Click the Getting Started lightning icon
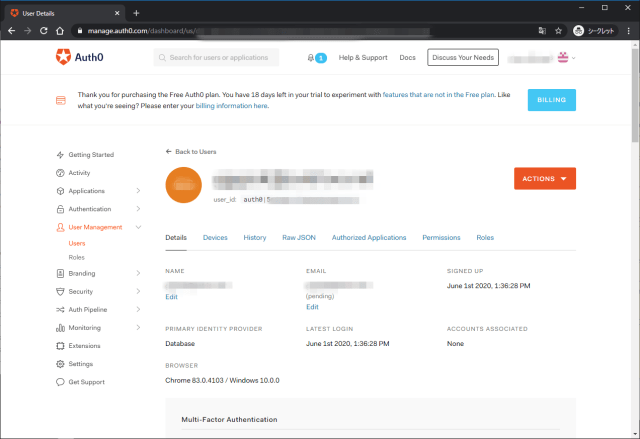Screen dimensions: 640x439 coord(60,155)
